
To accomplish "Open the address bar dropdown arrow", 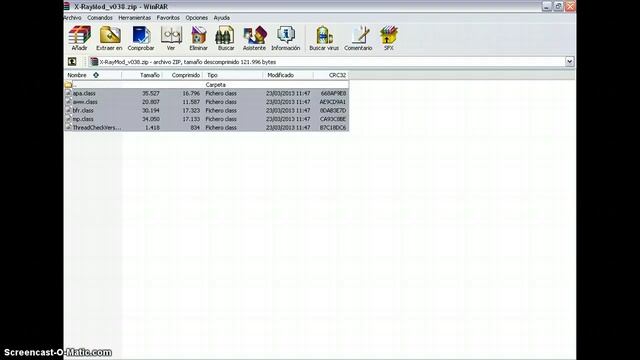I will [569, 62].
